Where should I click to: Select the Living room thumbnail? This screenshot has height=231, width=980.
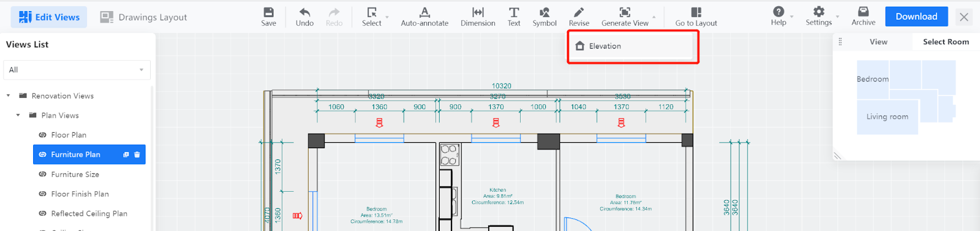click(887, 116)
